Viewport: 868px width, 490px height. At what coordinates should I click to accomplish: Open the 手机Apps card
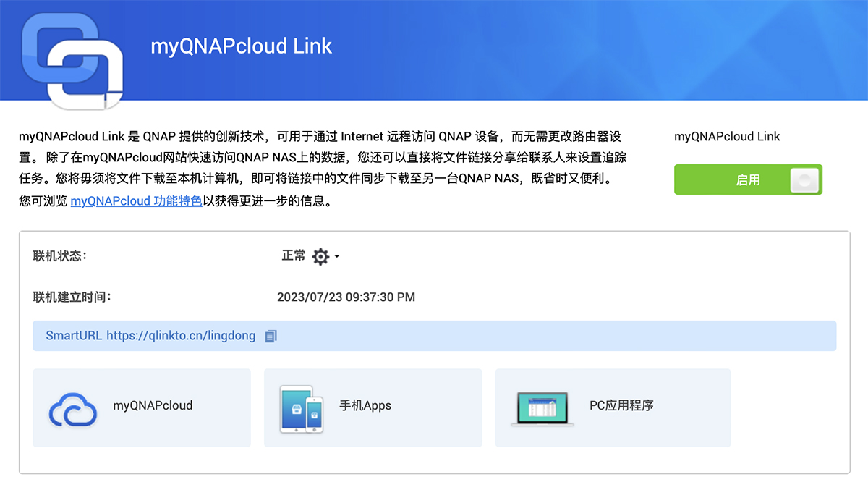[x=373, y=407]
